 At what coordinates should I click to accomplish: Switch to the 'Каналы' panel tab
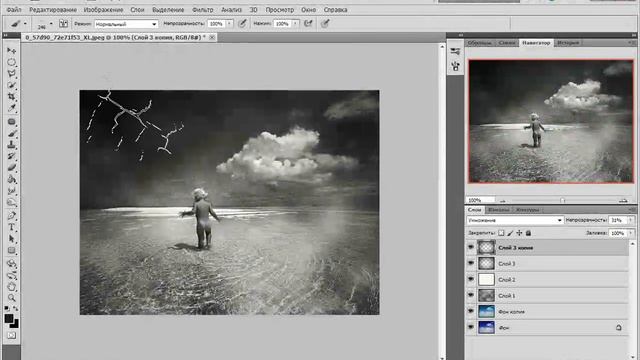pyautogui.click(x=498, y=210)
